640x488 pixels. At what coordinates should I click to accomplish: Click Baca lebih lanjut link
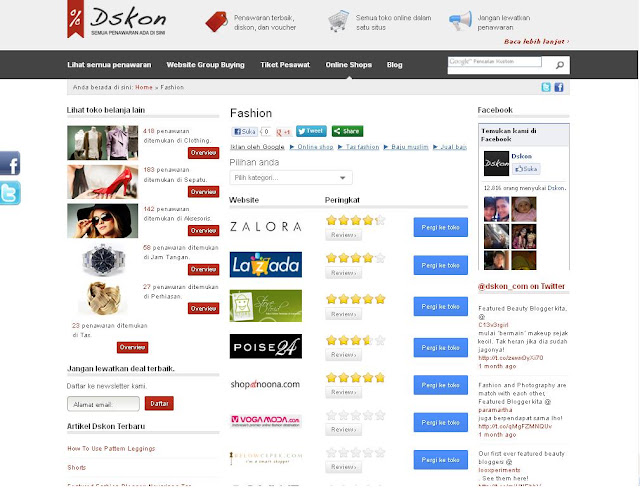536,42
